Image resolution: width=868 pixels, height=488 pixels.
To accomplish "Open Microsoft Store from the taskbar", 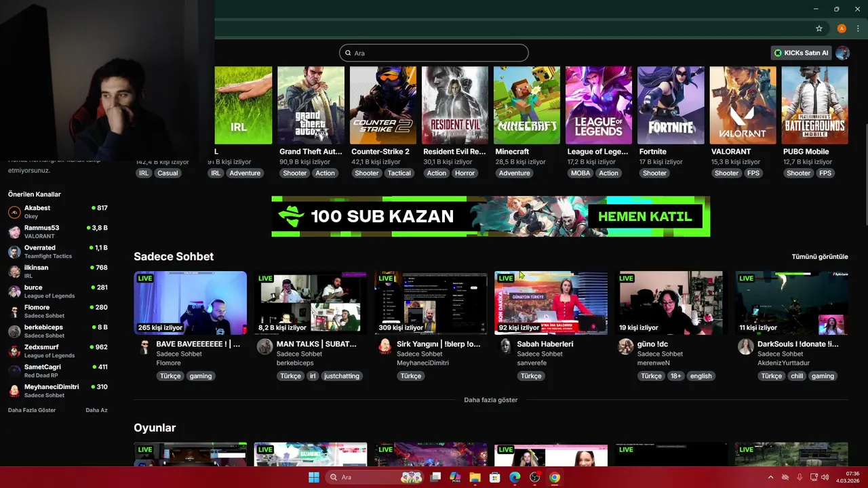I will click(495, 477).
